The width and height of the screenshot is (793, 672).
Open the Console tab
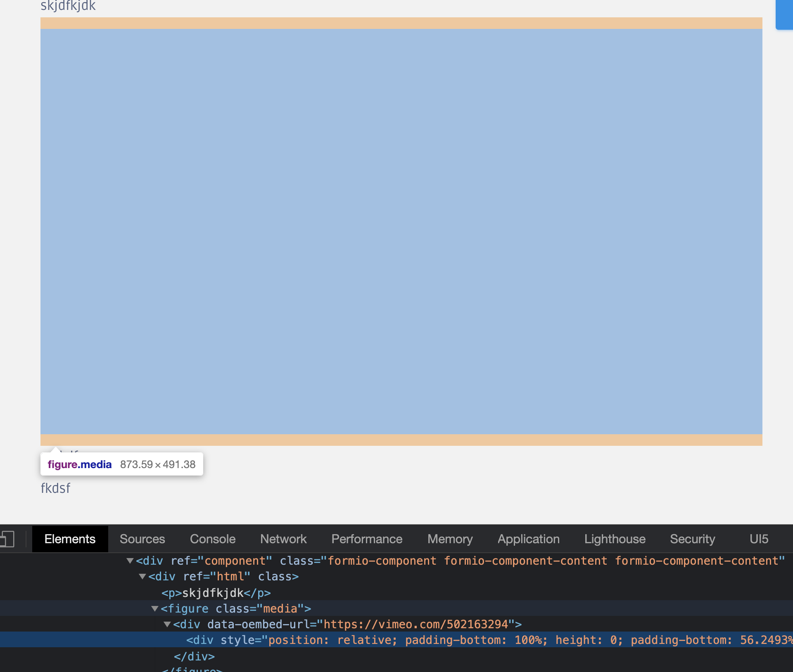pyautogui.click(x=212, y=539)
